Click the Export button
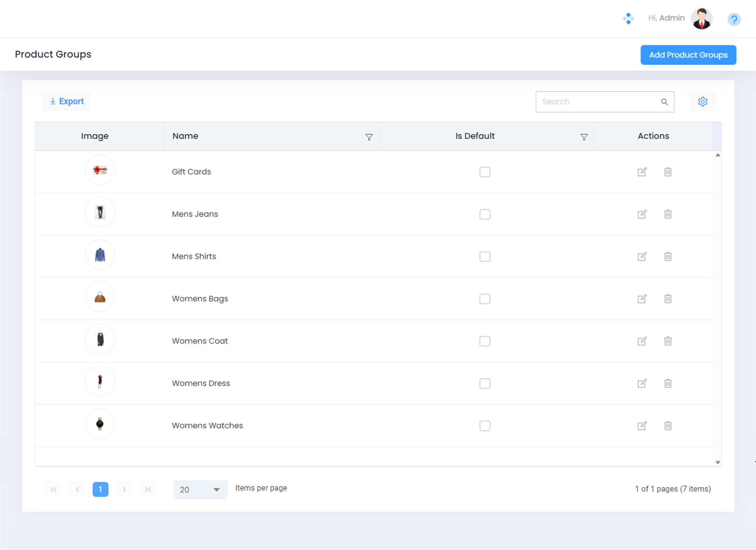The image size is (756, 550). point(66,101)
